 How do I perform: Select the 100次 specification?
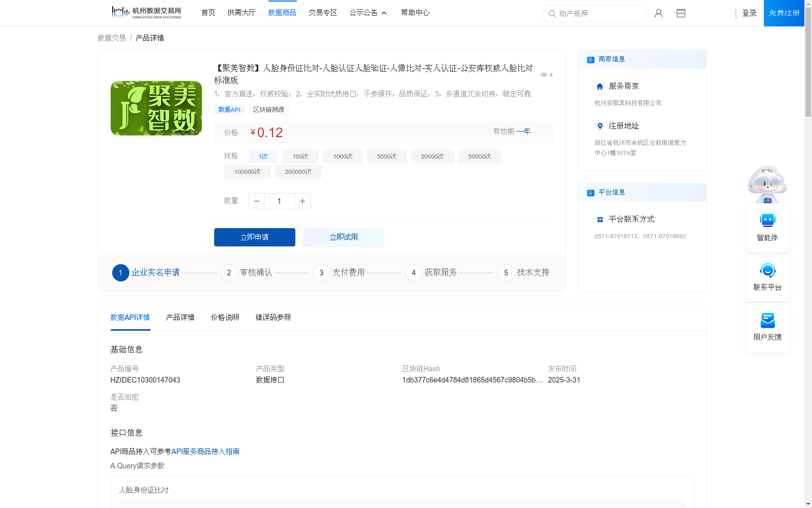click(300, 156)
